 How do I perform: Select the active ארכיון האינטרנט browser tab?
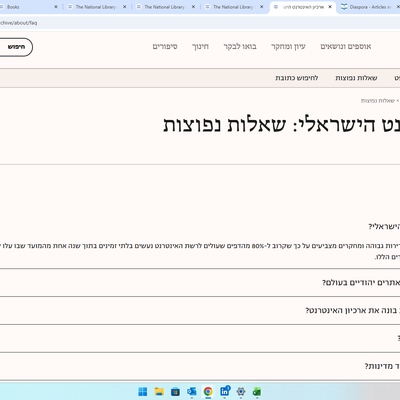(303, 7)
